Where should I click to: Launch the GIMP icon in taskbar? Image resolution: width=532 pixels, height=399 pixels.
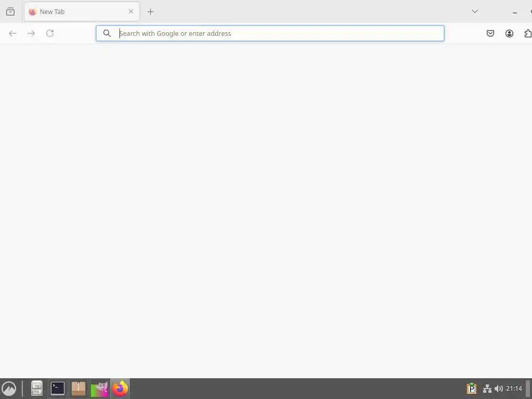click(x=99, y=389)
